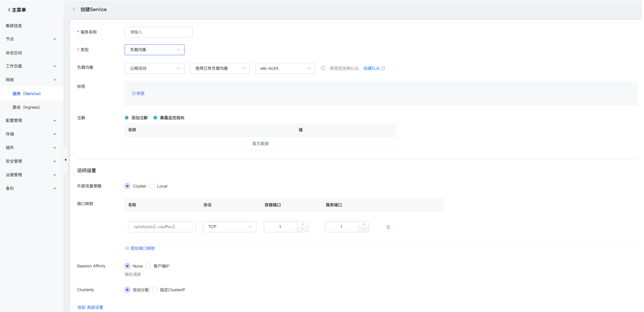Decrease 服务端口 value with down arrow

click(x=363, y=229)
